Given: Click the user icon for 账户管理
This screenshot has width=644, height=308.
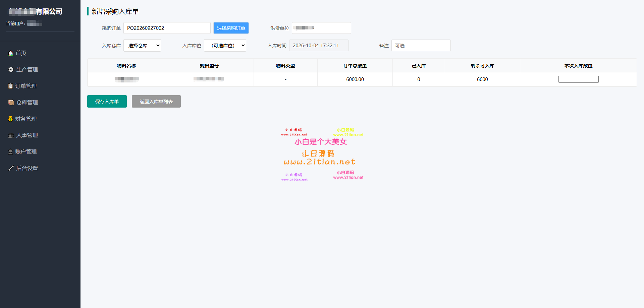Looking at the screenshot, I should [10, 152].
